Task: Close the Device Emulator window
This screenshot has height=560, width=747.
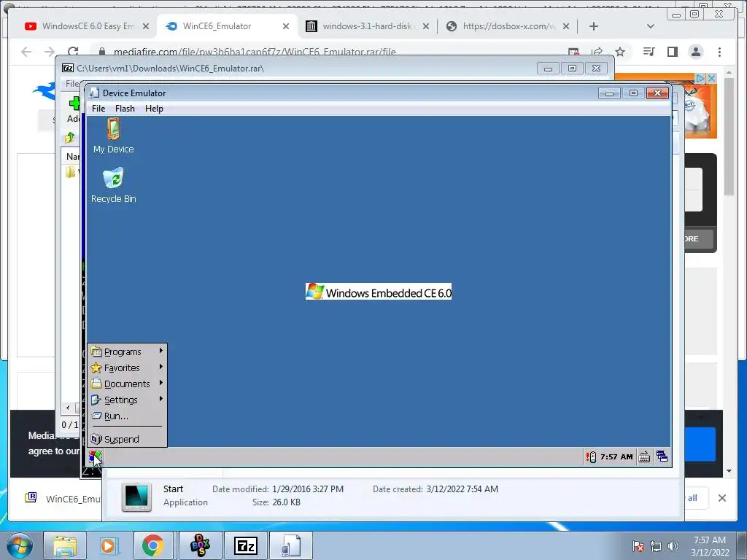Action: pos(657,93)
